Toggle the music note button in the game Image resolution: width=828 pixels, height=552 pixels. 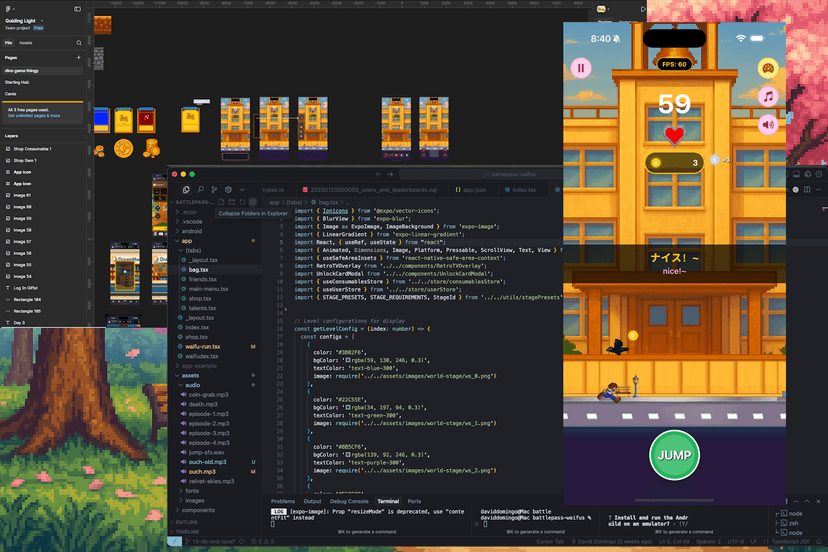pyautogui.click(x=768, y=97)
